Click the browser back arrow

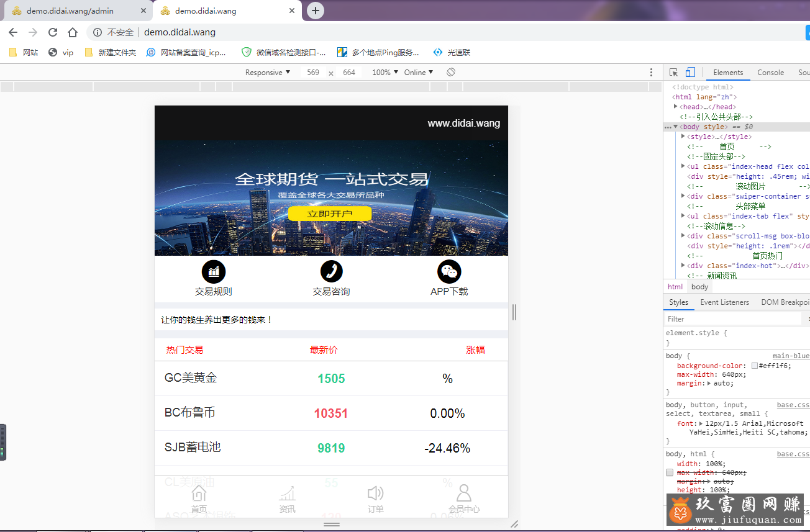[x=13, y=32]
